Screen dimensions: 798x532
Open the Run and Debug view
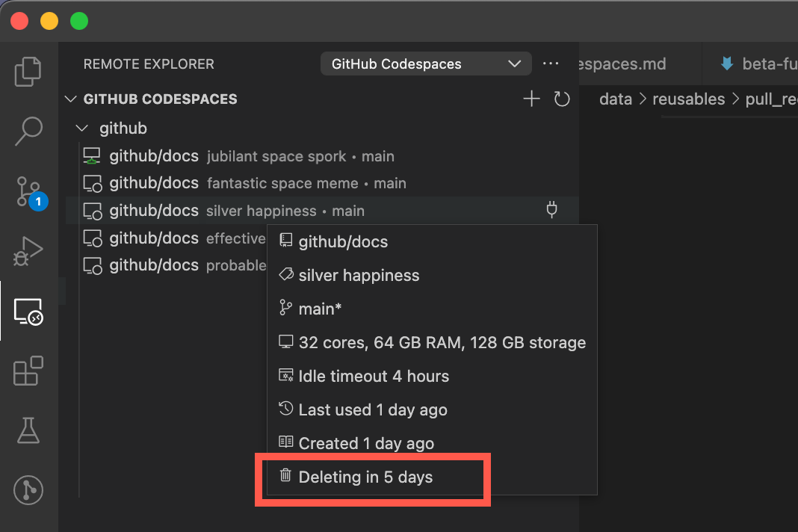28,251
